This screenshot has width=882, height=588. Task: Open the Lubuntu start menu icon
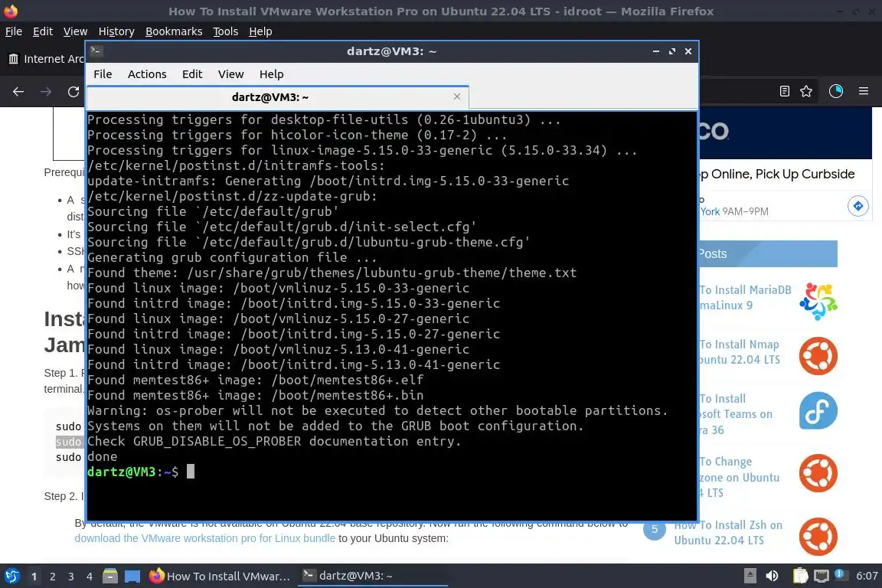point(11,576)
